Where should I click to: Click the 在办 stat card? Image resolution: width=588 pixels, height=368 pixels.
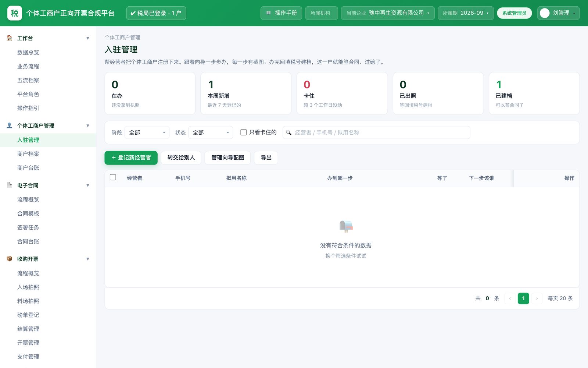(x=150, y=93)
